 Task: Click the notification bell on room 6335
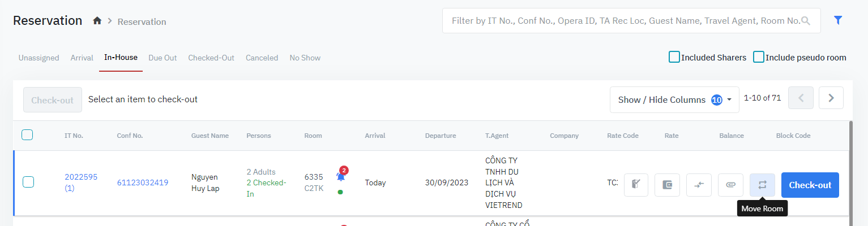340,176
